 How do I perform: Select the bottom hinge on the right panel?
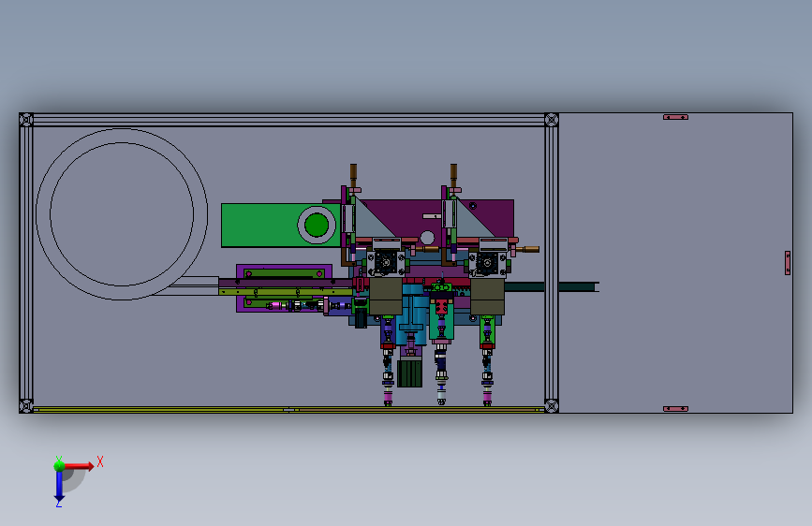coord(676,409)
